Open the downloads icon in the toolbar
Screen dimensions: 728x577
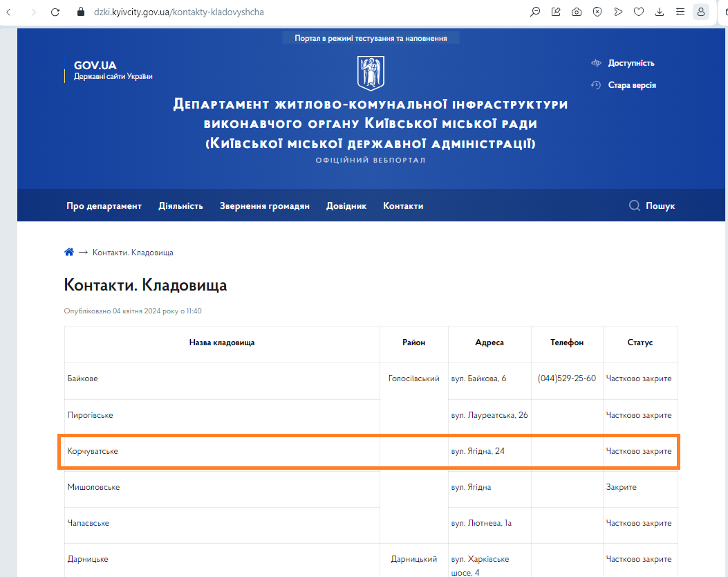click(660, 12)
